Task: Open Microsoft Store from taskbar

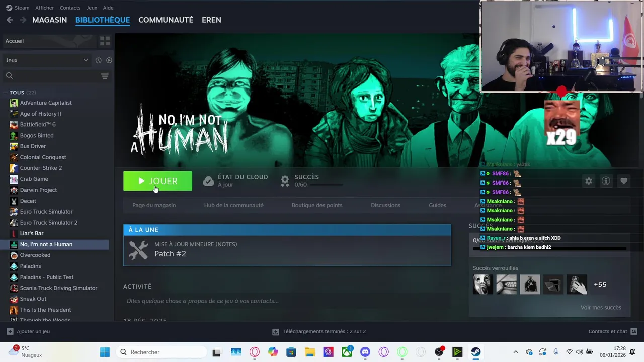Action: coord(291,352)
